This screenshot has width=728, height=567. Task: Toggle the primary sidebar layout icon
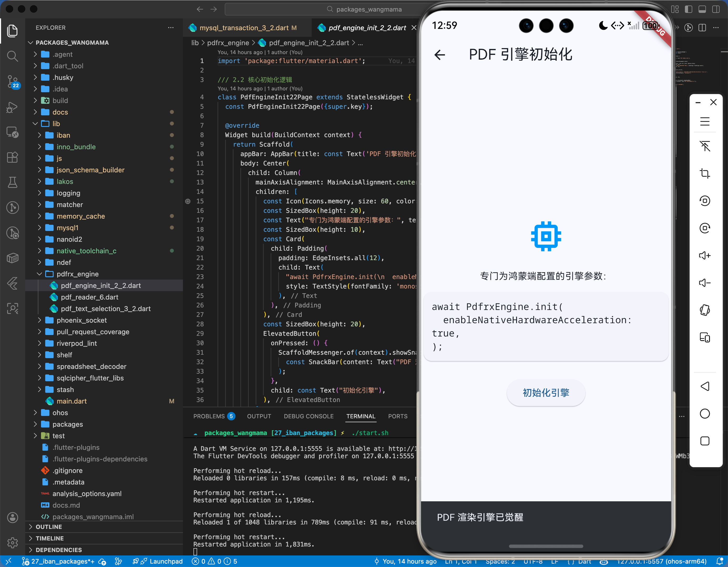click(x=688, y=9)
